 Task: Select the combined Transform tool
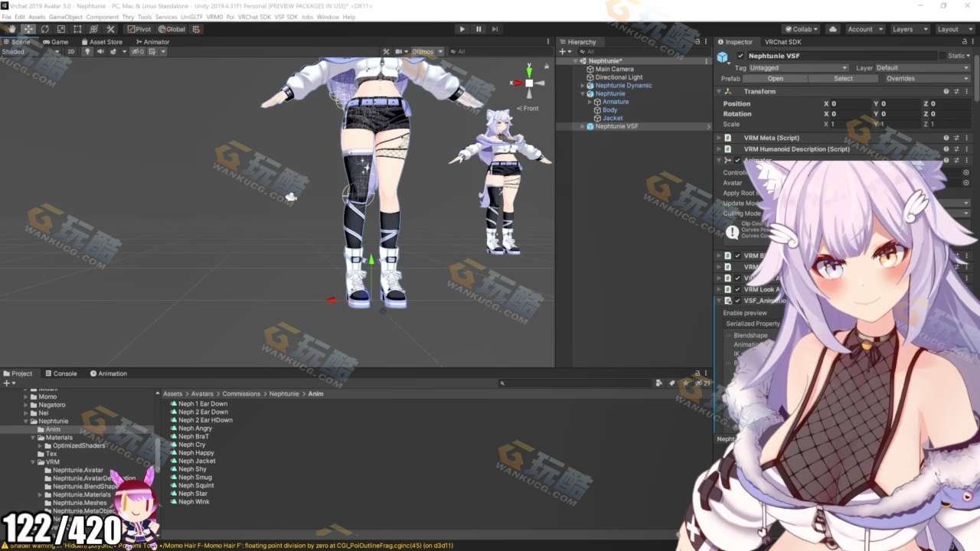[93, 29]
